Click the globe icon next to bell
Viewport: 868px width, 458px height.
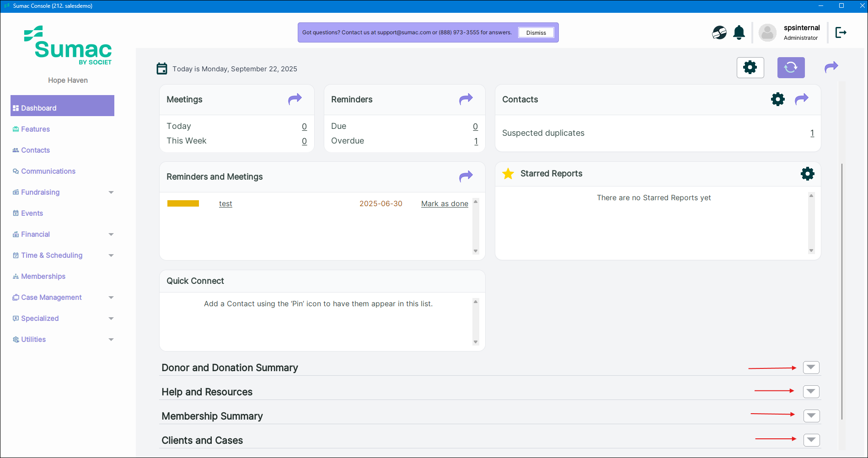(x=719, y=32)
